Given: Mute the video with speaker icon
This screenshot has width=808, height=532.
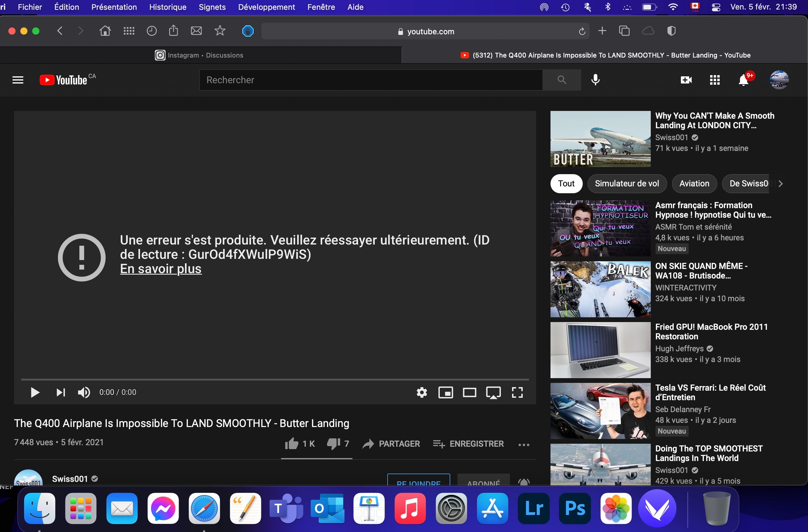Looking at the screenshot, I should [x=84, y=392].
